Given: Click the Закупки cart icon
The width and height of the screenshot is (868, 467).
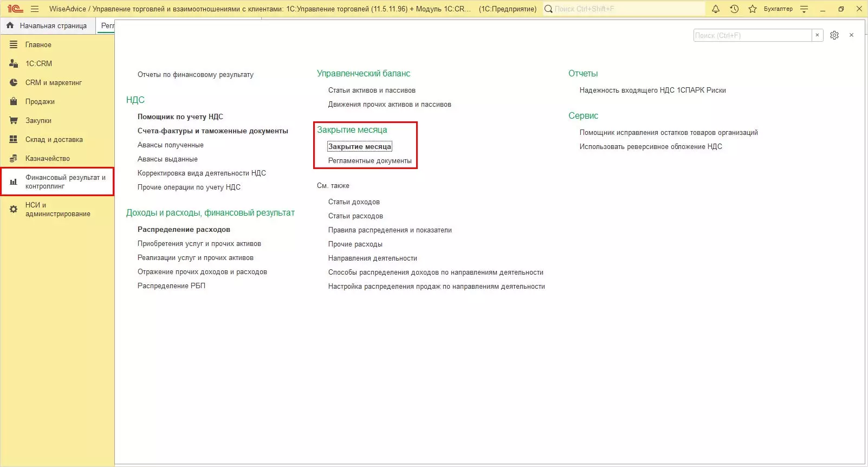Looking at the screenshot, I should tap(14, 120).
